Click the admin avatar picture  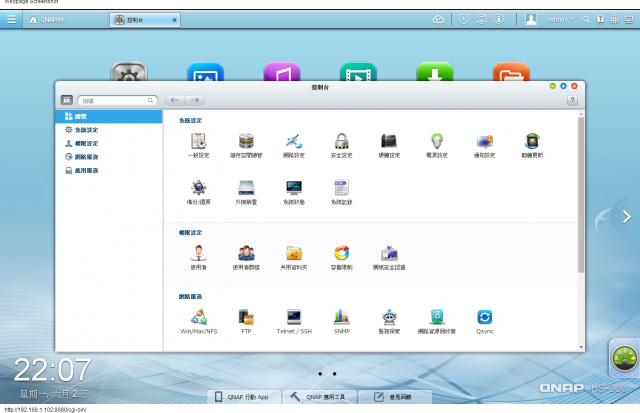[531, 19]
